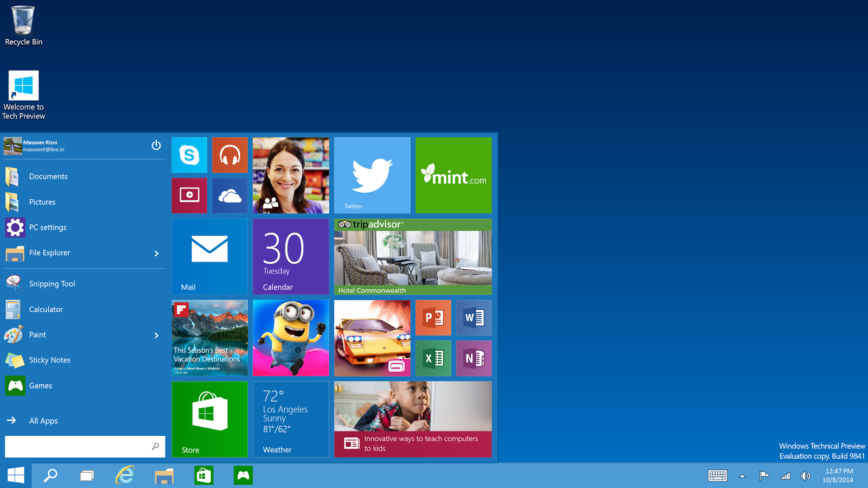The height and width of the screenshot is (488, 868).
Task: Show All Apps list
Action: tap(84, 421)
